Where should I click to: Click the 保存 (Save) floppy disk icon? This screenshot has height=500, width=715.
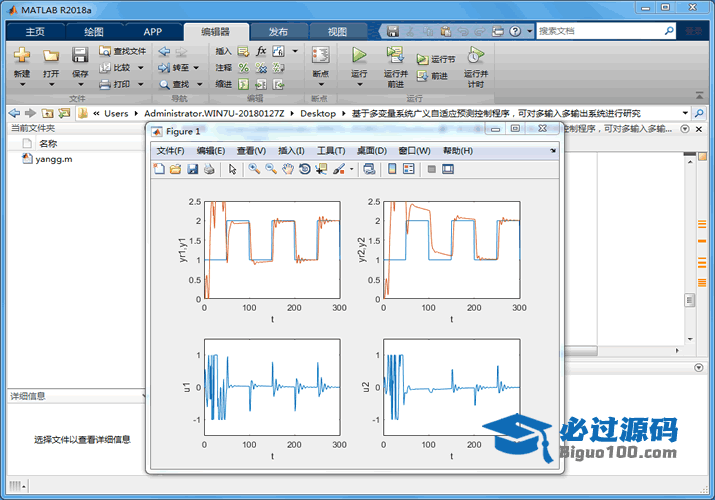pos(80,55)
